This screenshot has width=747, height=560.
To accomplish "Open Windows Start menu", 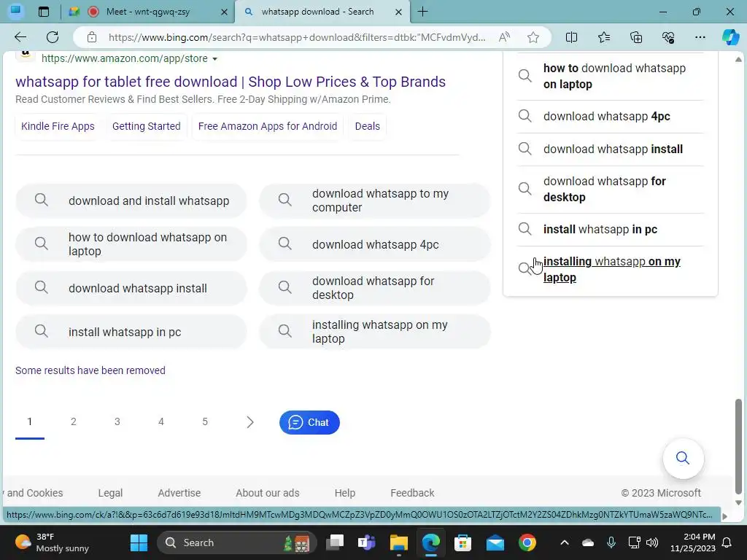I will pyautogui.click(x=139, y=542).
